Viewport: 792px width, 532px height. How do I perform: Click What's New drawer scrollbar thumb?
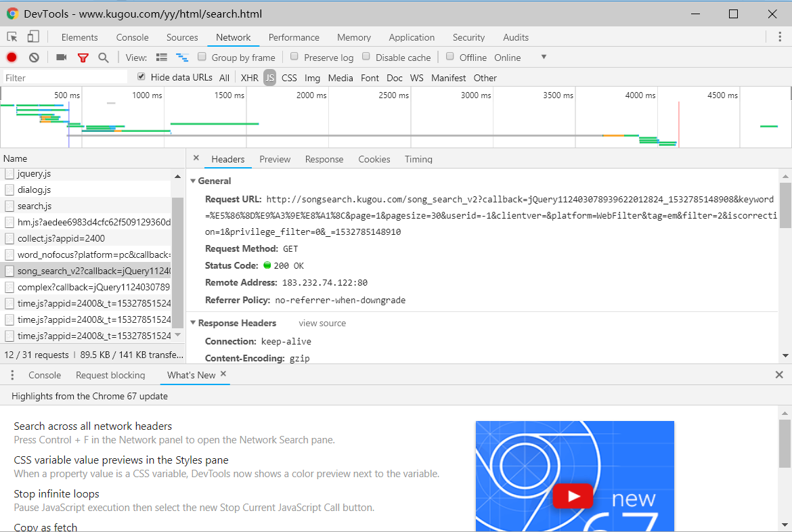(785, 443)
